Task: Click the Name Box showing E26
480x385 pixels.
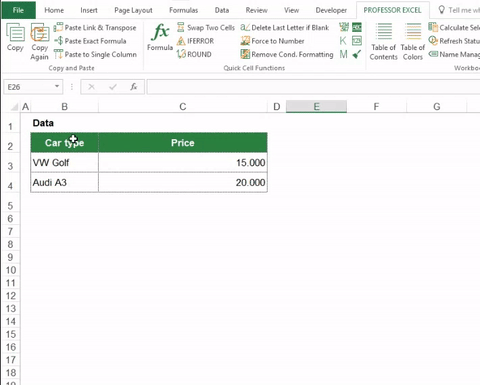Action: click(x=29, y=87)
